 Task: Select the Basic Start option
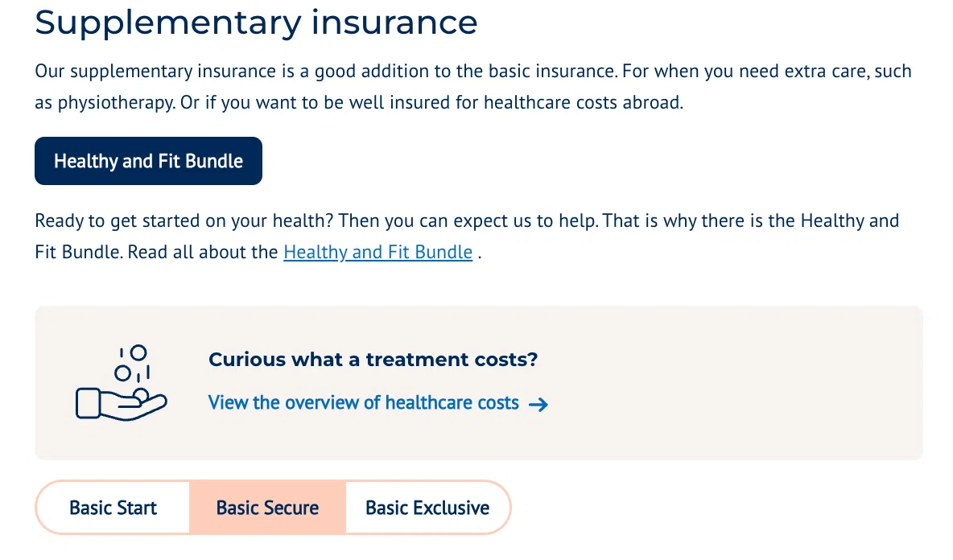113,508
